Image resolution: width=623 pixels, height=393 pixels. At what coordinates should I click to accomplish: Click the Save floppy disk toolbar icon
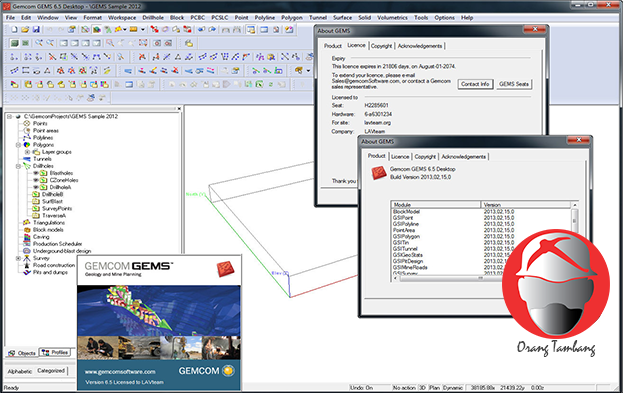pos(36,29)
